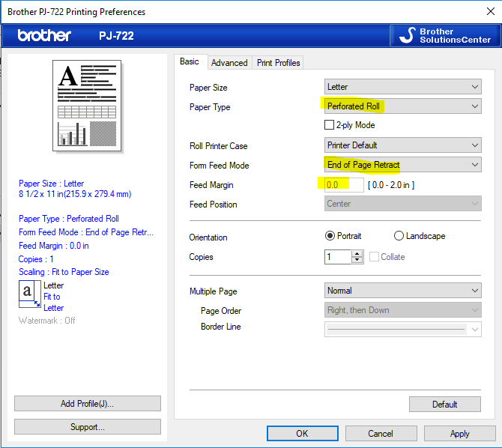
Task: Click the scaling Letter preview icon
Action: 30,294
